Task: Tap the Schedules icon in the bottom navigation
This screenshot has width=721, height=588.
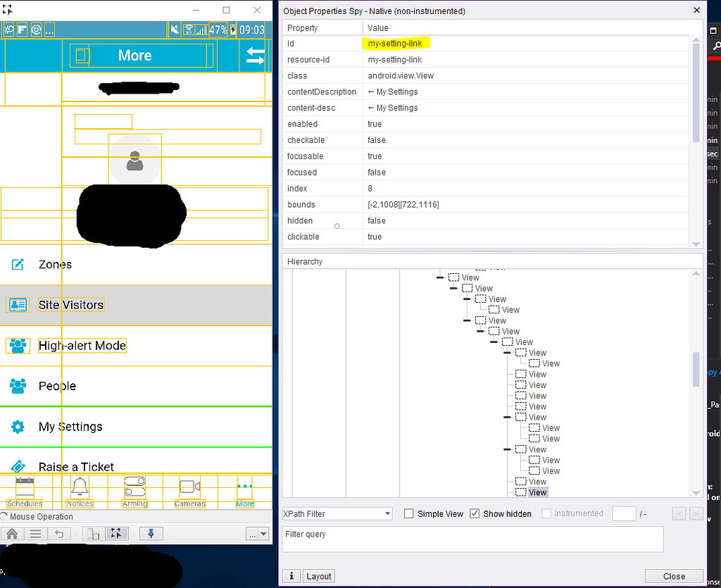Action: pyautogui.click(x=24, y=486)
